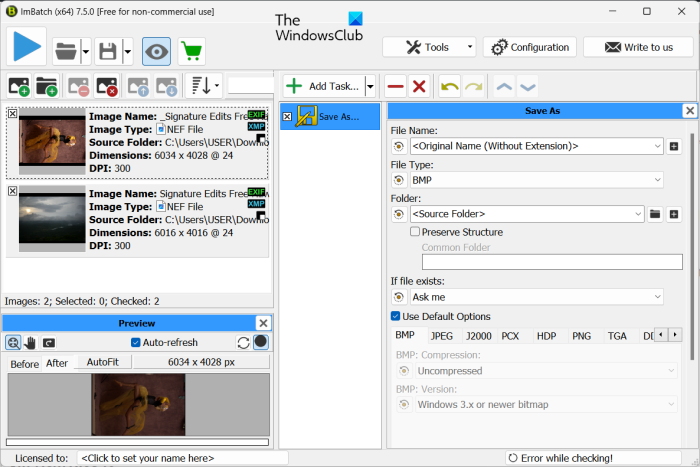Close the Preview panel
This screenshot has width=700, height=467.
click(x=263, y=323)
